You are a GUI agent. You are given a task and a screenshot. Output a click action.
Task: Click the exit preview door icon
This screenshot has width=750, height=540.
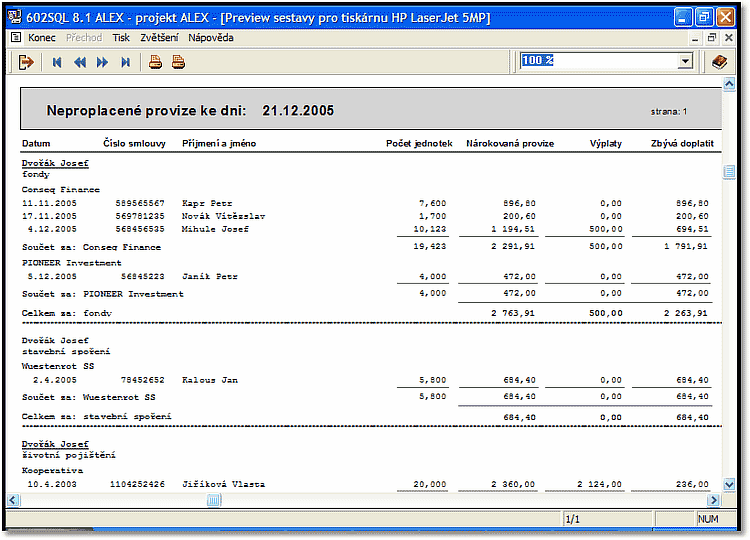[27, 62]
